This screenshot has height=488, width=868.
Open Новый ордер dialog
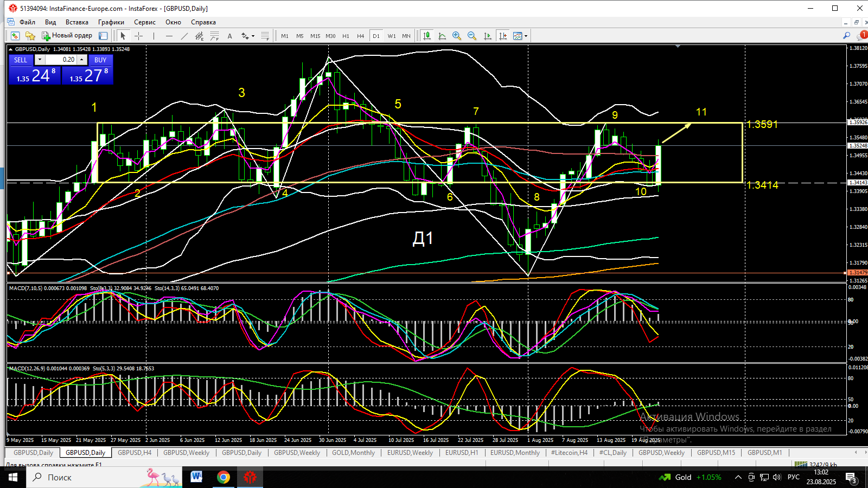67,36
